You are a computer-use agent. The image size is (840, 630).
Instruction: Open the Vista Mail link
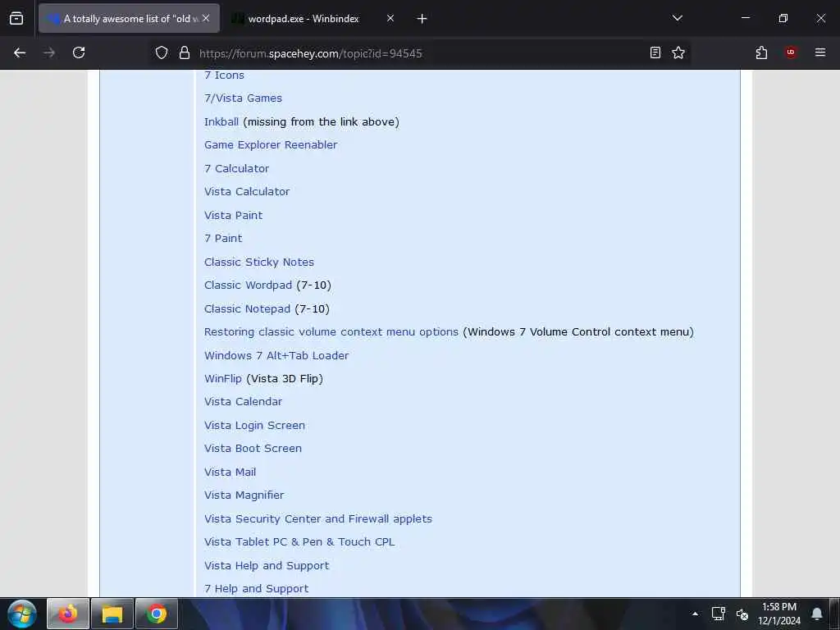[x=230, y=472]
